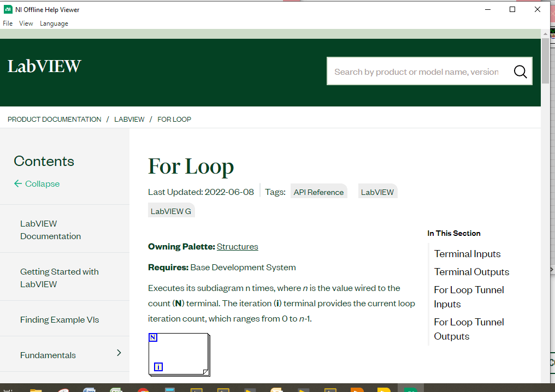Jump to Terminal Outputs section
This screenshot has width=555, height=392.
click(471, 272)
